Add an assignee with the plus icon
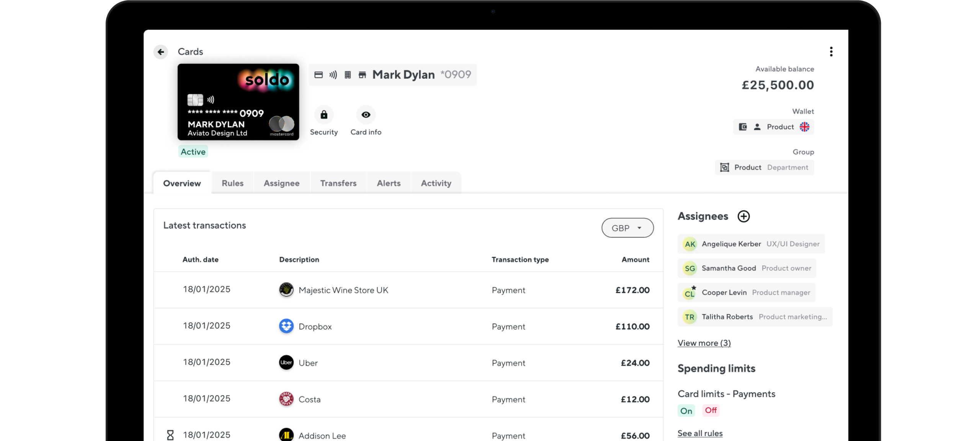Viewport: 980px width, 441px height. 743,216
